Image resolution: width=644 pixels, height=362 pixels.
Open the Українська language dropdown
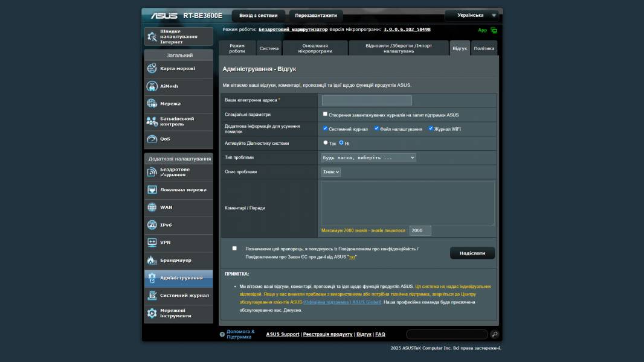pos(472,15)
